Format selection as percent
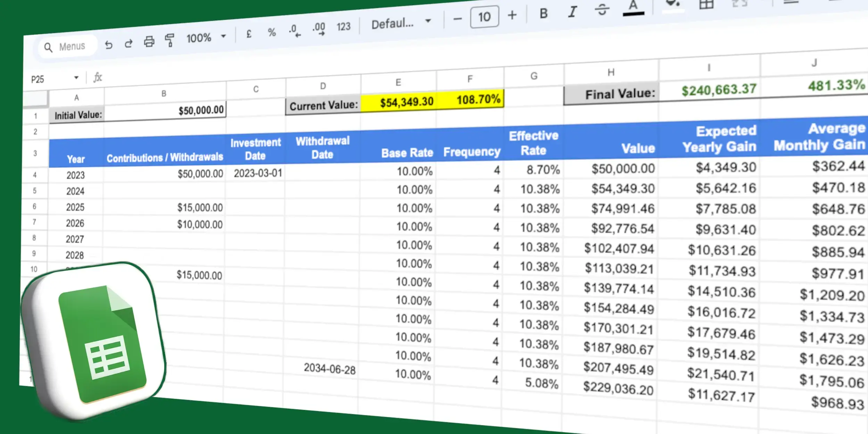 point(272,32)
